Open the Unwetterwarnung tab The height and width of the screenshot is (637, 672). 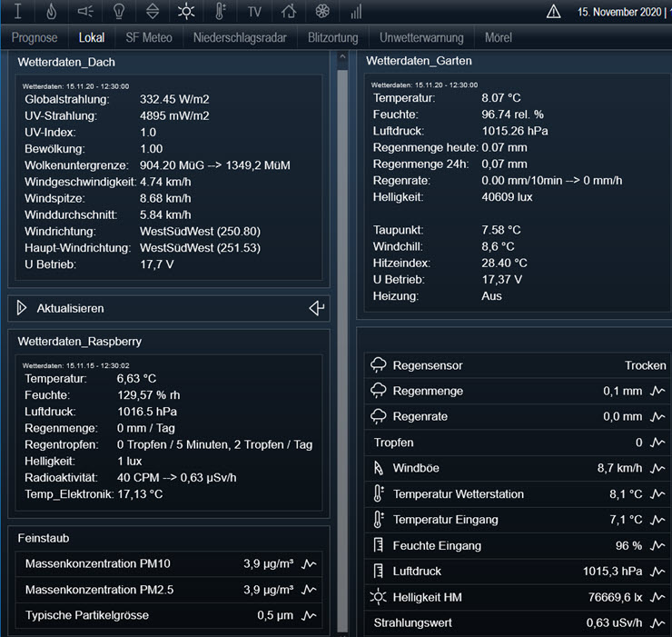click(x=421, y=37)
